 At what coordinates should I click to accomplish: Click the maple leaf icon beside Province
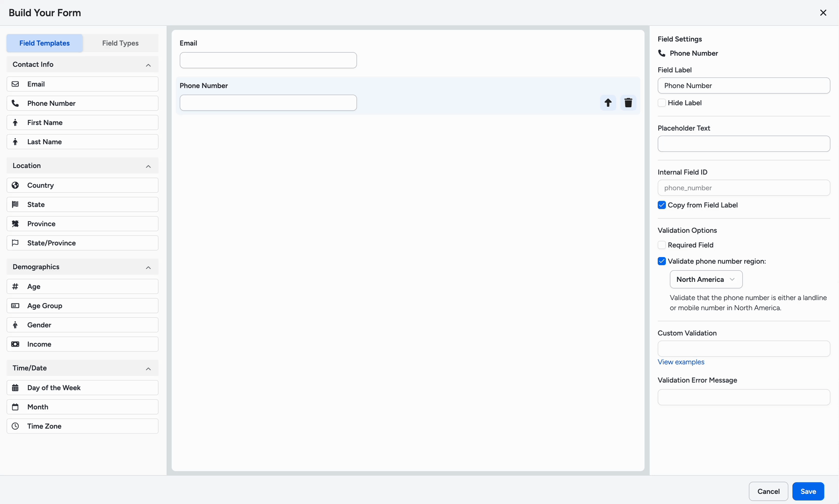(x=15, y=224)
